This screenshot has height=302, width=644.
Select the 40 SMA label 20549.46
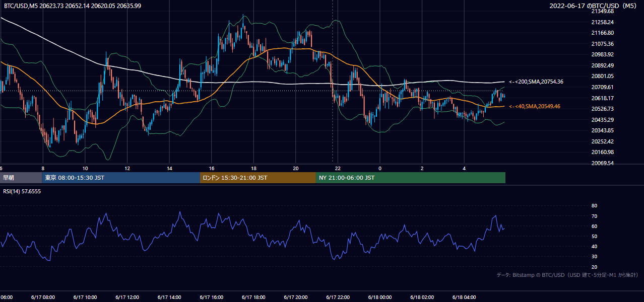tap(534, 106)
